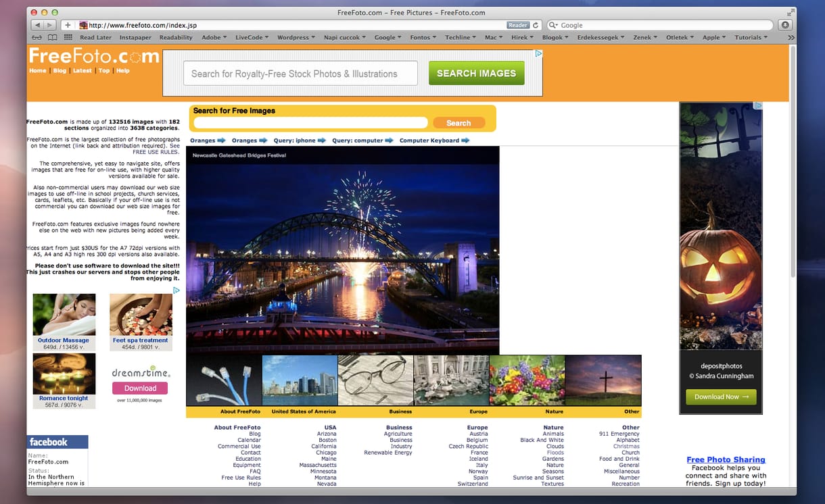825x504 pixels.
Task: Expand the Techline bookmarks folder
Action: tap(461, 38)
